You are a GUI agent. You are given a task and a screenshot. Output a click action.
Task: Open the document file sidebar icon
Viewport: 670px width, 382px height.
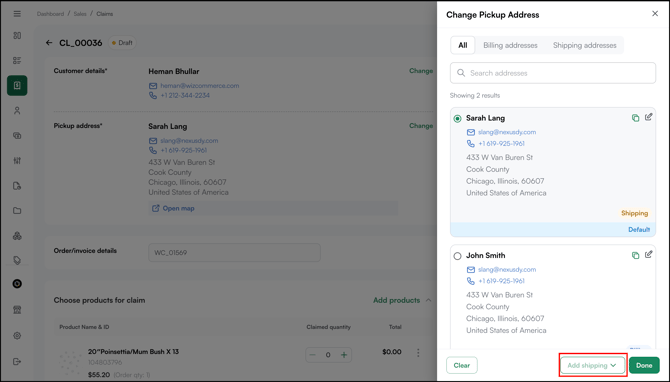[17, 186]
